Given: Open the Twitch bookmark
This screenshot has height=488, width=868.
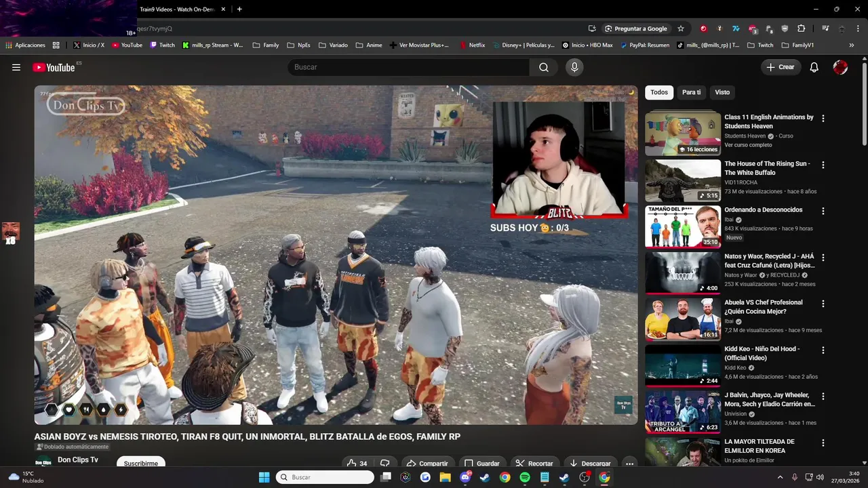Looking at the screenshot, I should [162, 45].
